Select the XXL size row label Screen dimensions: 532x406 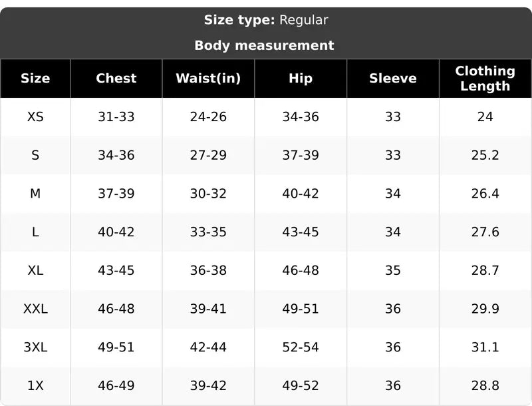coord(35,309)
